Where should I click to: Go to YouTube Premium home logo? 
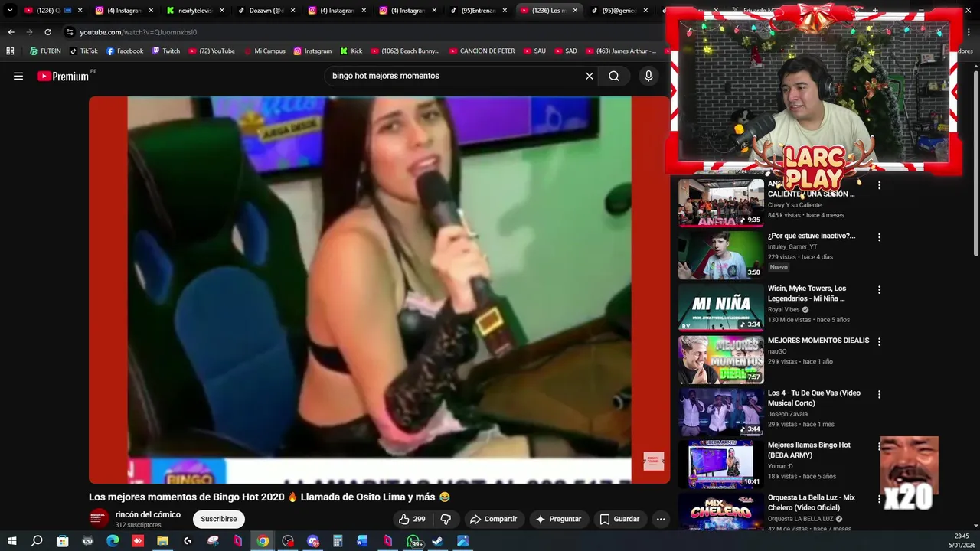coord(63,76)
